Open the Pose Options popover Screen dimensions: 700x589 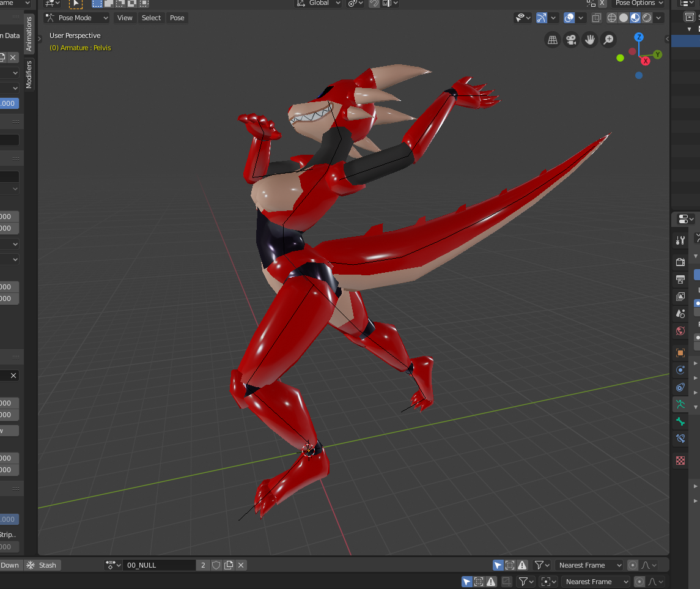tap(639, 3)
